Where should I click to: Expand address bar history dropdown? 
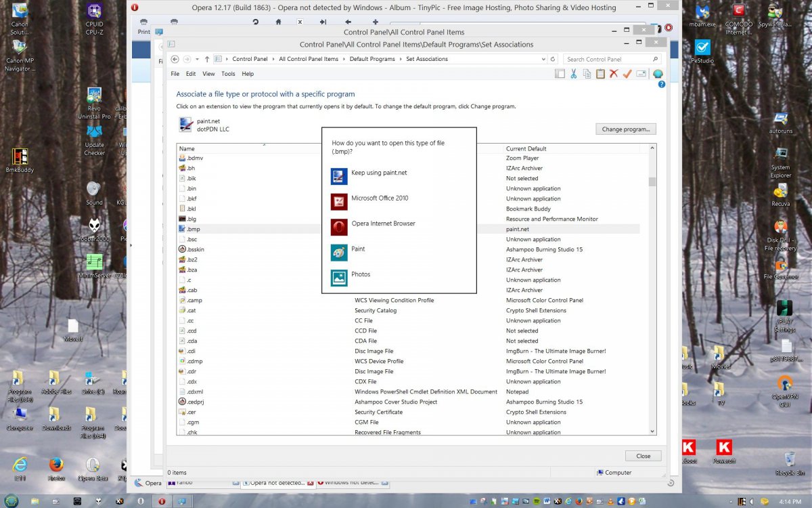(543, 59)
